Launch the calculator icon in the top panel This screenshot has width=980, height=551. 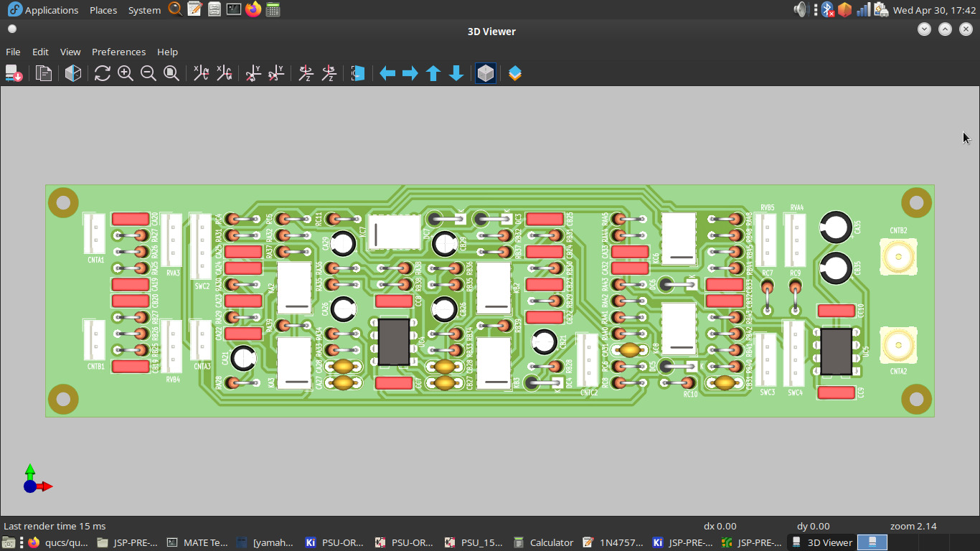(272, 9)
